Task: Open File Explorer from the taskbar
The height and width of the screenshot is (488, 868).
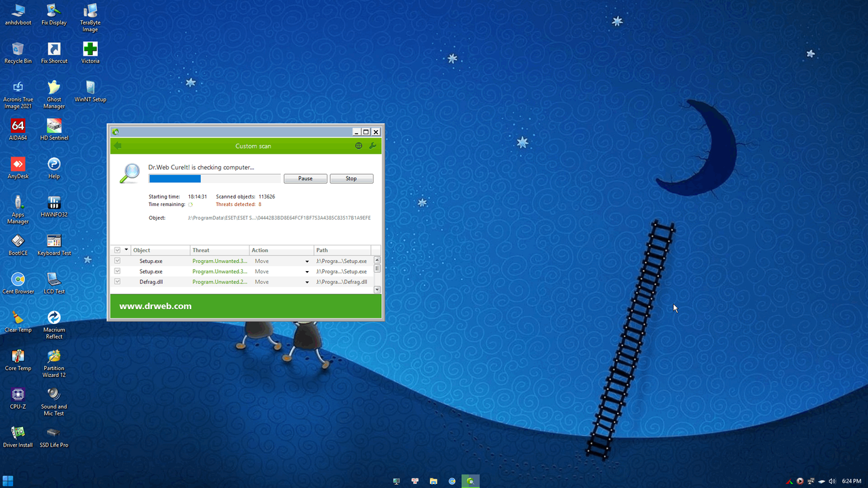Action: pos(433,481)
